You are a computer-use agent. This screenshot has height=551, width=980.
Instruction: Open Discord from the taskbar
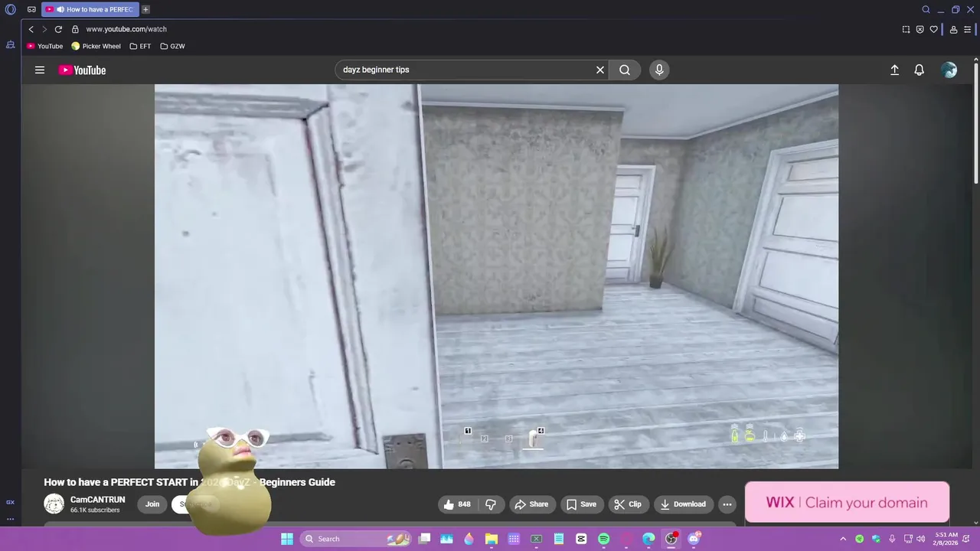tap(694, 539)
